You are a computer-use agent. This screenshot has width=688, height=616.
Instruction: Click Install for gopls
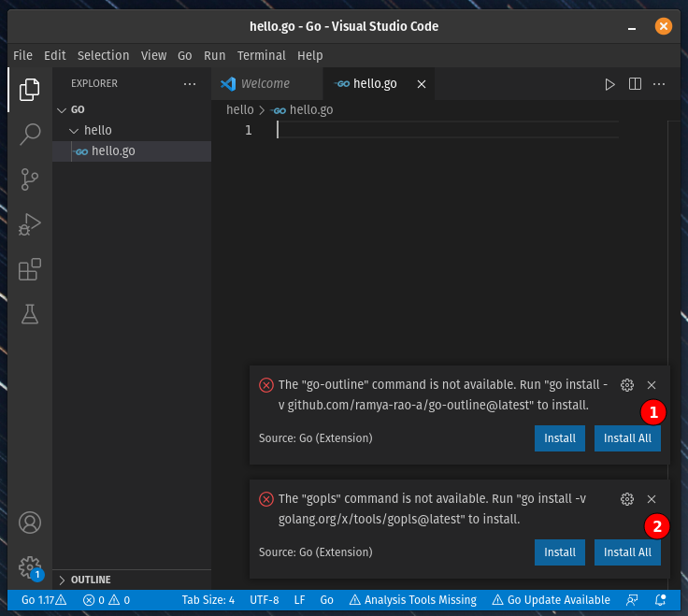click(x=559, y=552)
